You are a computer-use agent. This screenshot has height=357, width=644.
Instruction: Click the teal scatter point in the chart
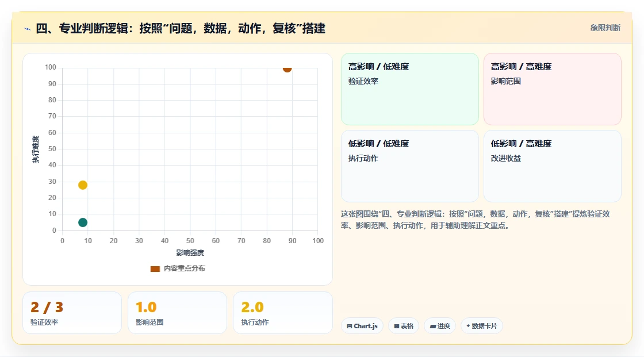point(83,222)
